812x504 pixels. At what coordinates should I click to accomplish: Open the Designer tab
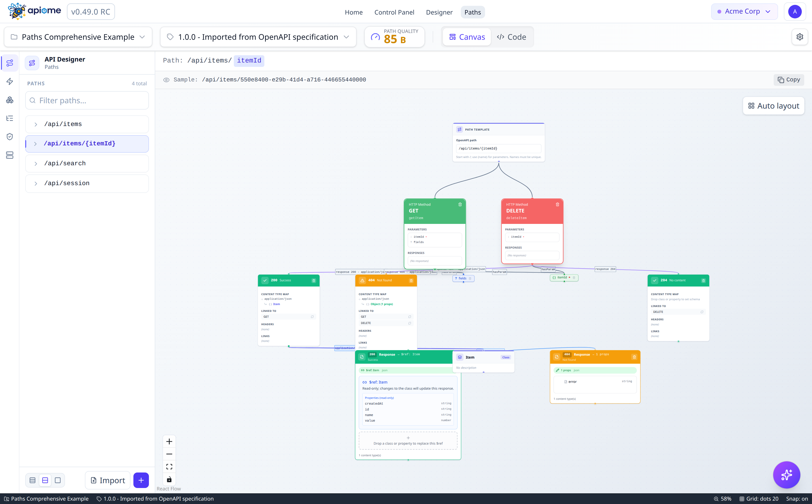(x=439, y=12)
